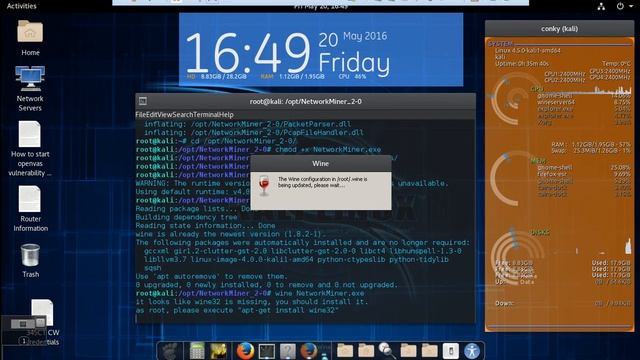Click the wine glass icon in the Wine dialog
Viewport: 640px width, 360px height.
click(x=264, y=185)
